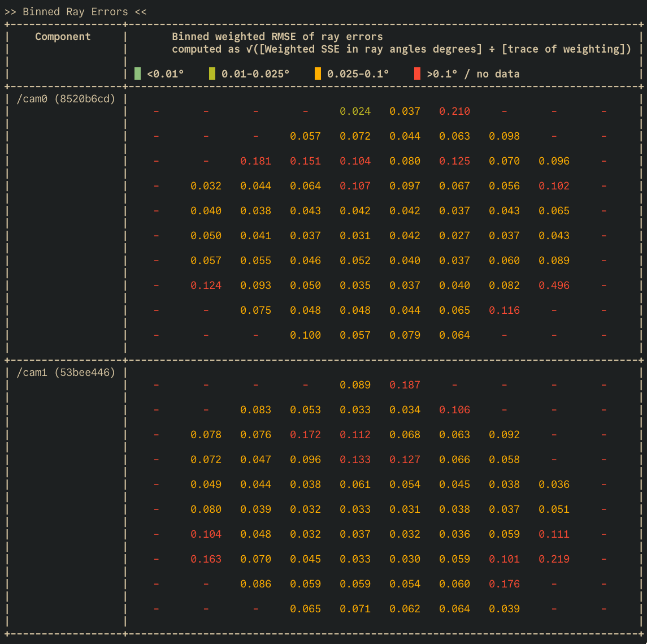Pick the red value 0.125
This screenshot has height=644, width=647.
pos(455,161)
